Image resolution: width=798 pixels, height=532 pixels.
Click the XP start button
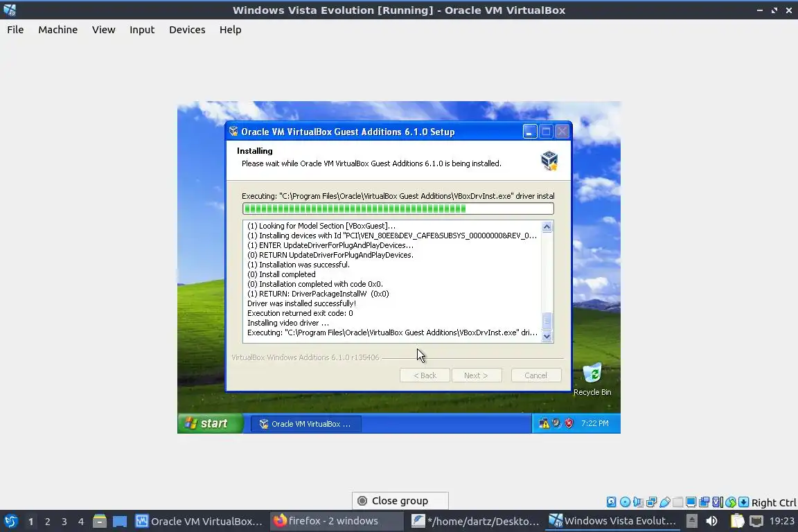[x=209, y=423]
